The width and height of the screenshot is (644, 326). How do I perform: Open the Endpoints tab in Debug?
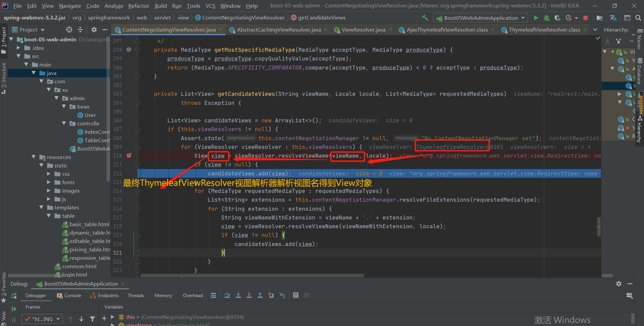[104, 295]
